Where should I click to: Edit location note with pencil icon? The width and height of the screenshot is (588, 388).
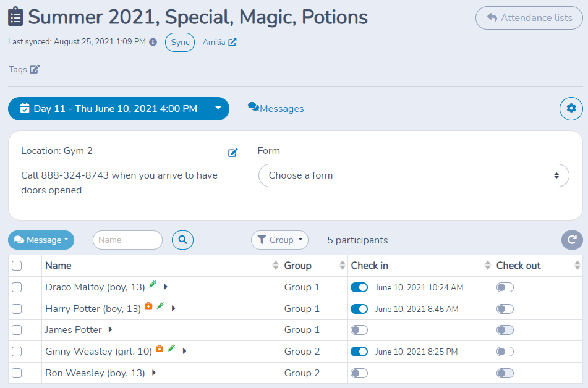click(x=233, y=153)
